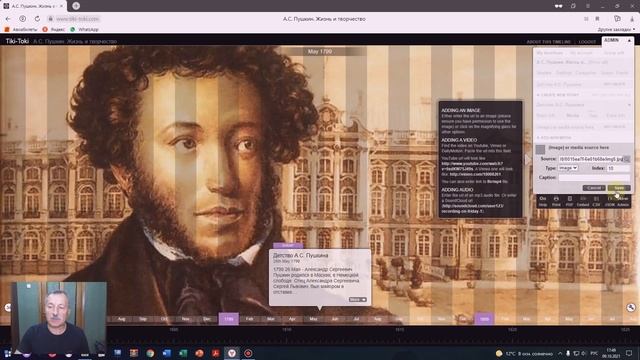
Task: Open PowerPoint from the taskbar
Action: [x=199, y=353]
